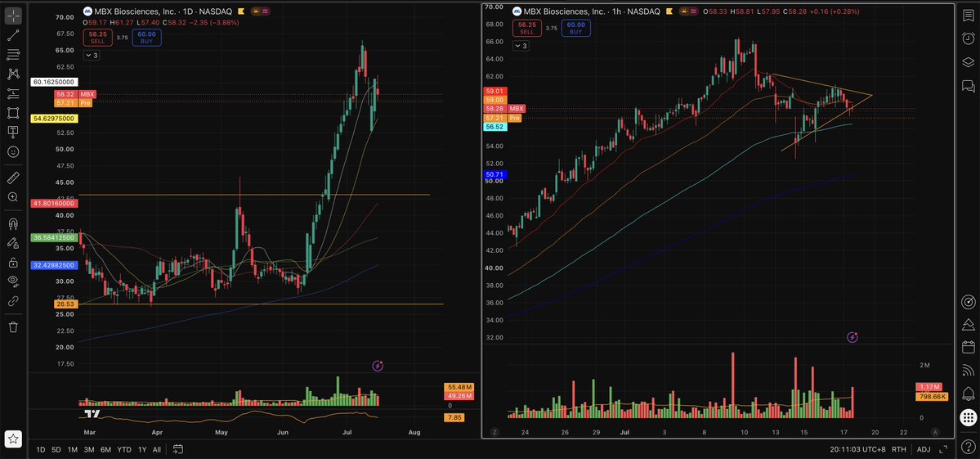Open favorites star toolbar button
The width and height of the screenshot is (980, 459).
coord(13,439)
